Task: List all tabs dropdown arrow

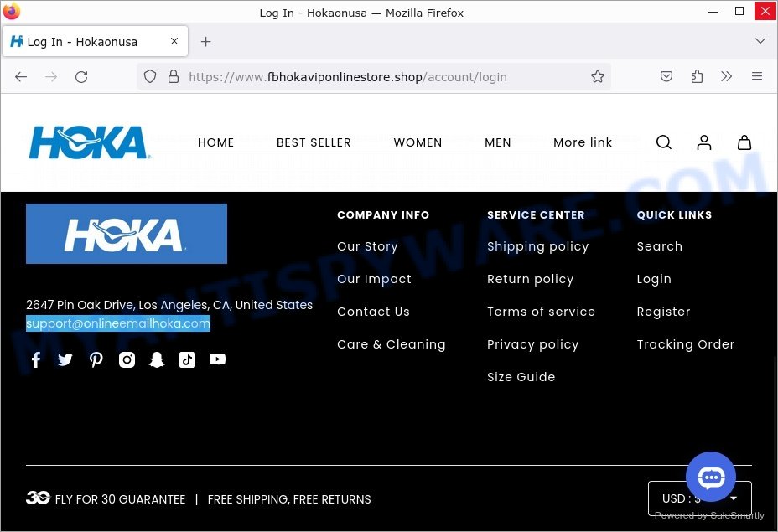Action: (760, 41)
